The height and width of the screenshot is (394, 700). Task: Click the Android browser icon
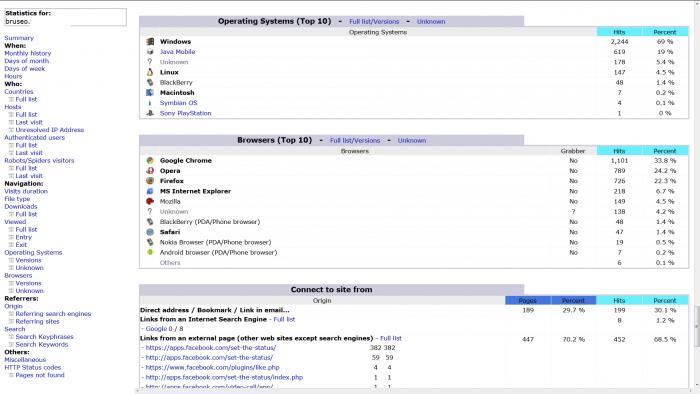pyautogui.click(x=150, y=253)
